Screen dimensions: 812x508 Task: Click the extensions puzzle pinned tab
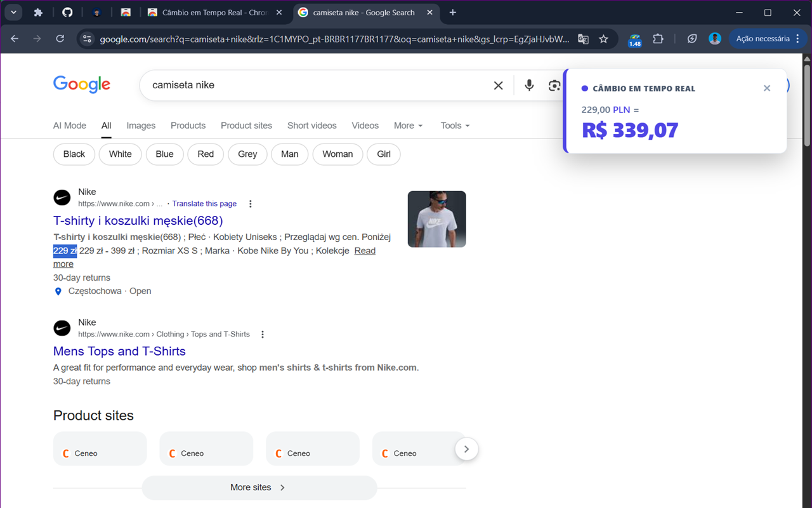pyautogui.click(x=38, y=13)
